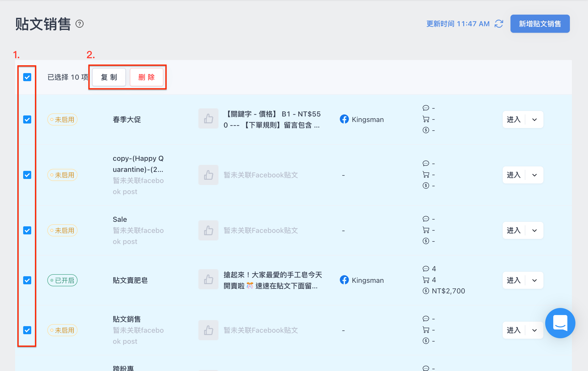Uncheck the 春季大促 row checkbox

tap(27, 119)
